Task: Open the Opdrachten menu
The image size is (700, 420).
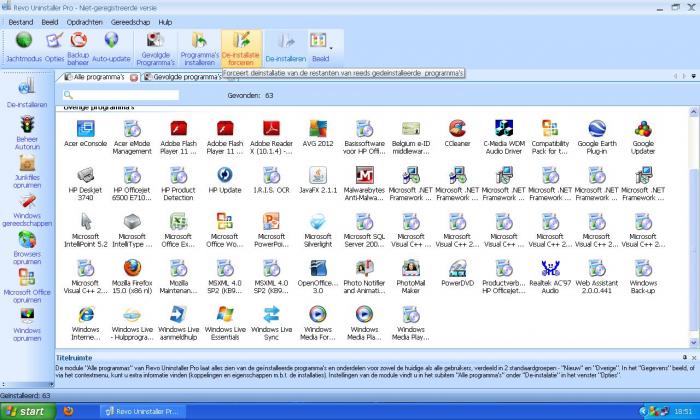Action: [x=84, y=21]
